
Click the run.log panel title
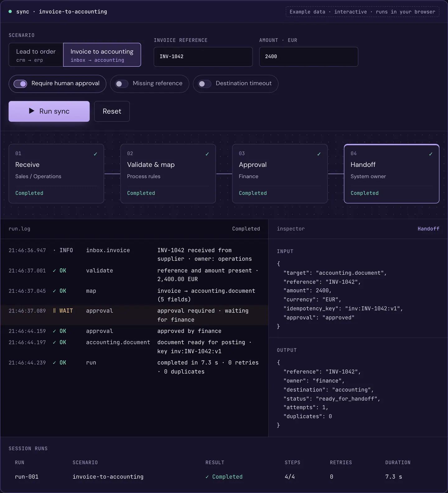(x=20, y=229)
